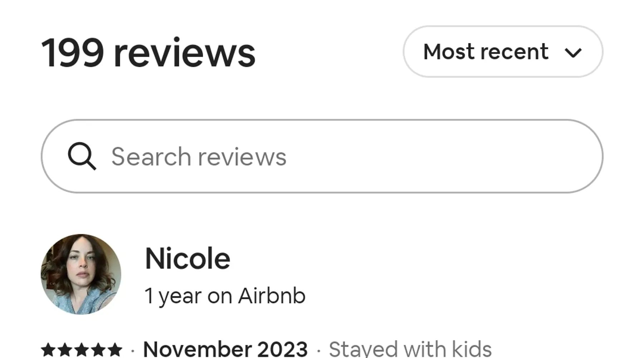Click the fifth star in Nicole's rating
The image size is (644, 358).
[x=115, y=350]
